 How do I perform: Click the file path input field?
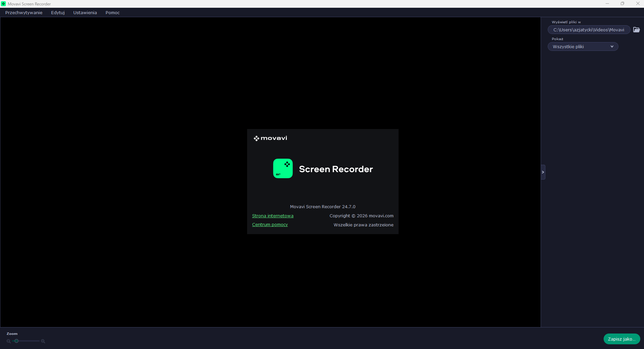pyautogui.click(x=589, y=30)
